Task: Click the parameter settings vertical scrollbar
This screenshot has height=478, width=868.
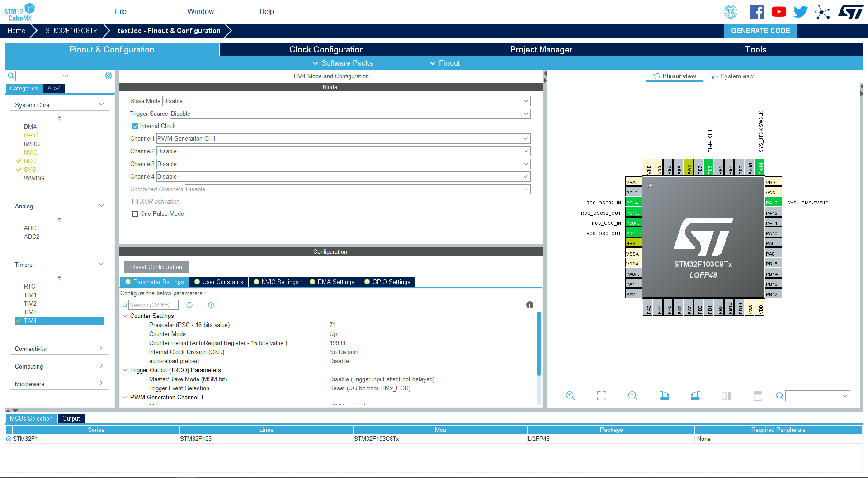Action: 539,344
